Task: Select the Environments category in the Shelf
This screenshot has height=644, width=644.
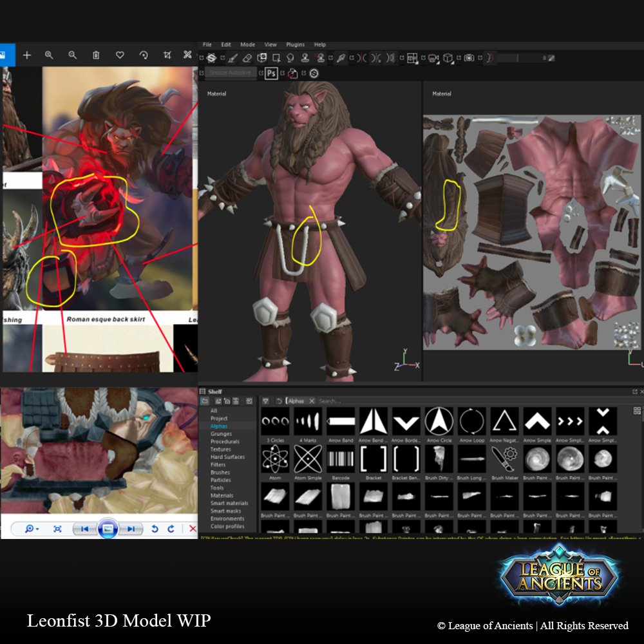Action: tap(227, 518)
